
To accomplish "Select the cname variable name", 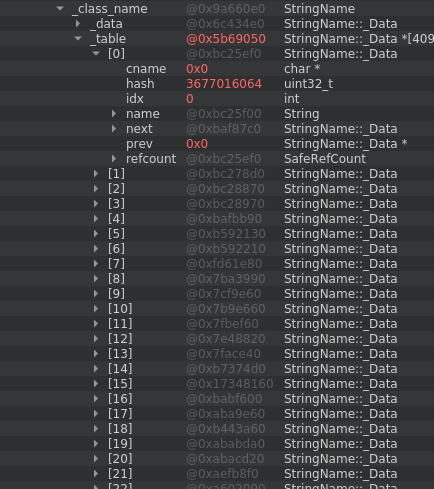I will pos(146,69).
